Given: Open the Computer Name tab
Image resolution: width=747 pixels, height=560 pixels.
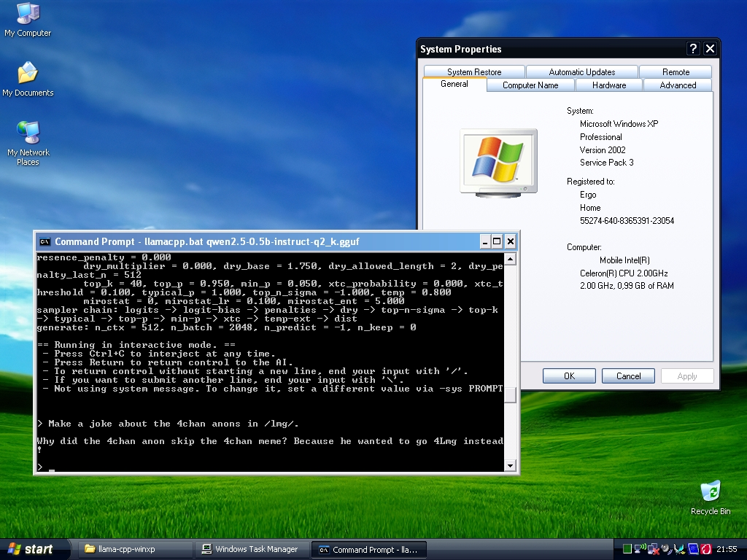Looking at the screenshot, I should pyautogui.click(x=530, y=85).
